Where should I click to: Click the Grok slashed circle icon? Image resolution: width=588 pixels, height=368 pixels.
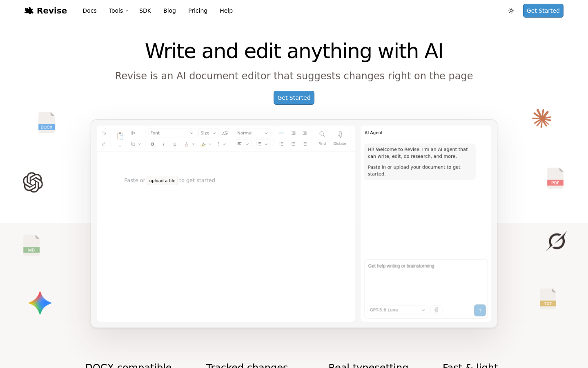point(557,241)
